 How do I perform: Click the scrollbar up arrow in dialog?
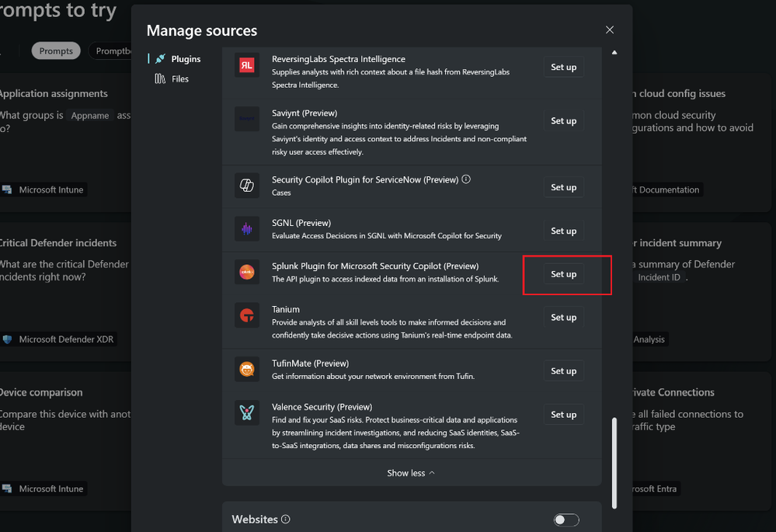pyautogui.click(x=614, y=53)
